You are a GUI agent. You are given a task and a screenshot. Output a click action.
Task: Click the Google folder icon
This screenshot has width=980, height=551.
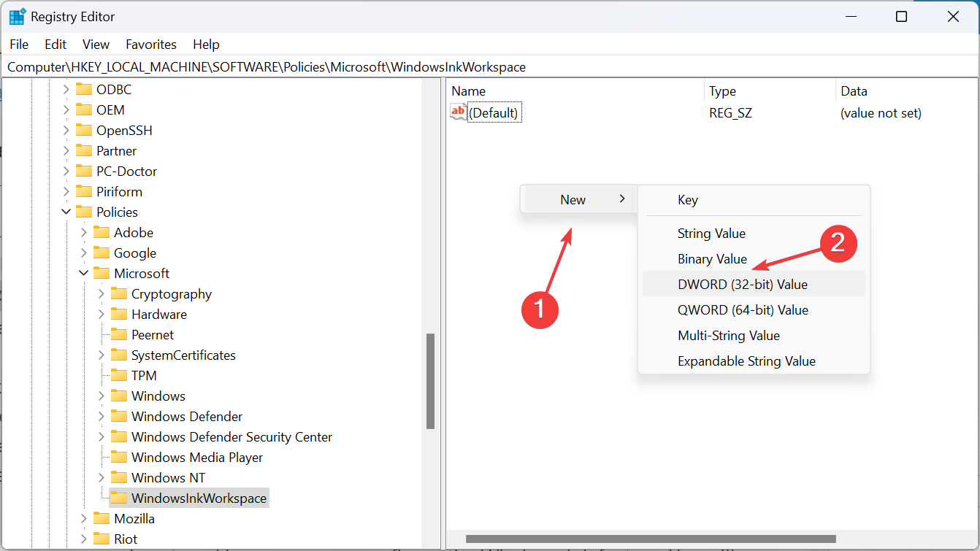[102, 253]
